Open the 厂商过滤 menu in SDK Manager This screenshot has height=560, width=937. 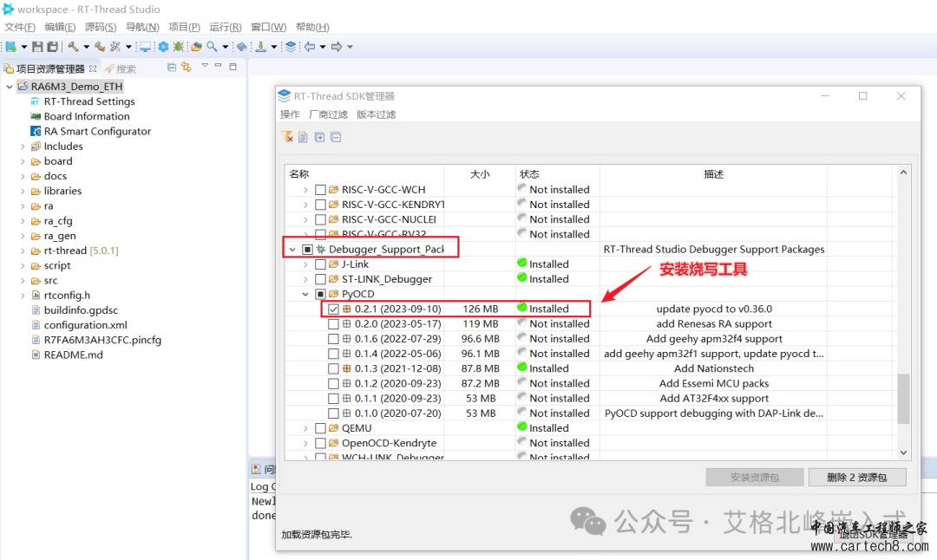tap(328, 114)
